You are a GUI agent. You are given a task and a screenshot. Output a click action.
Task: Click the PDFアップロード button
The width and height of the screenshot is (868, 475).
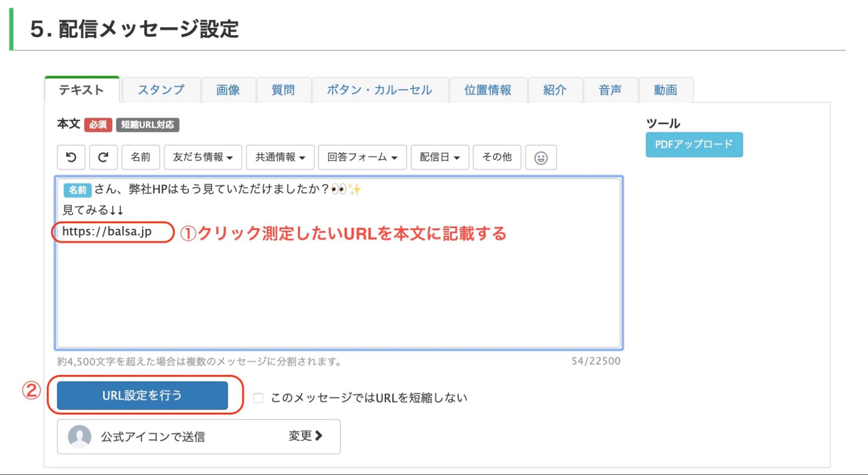point(693,144)
